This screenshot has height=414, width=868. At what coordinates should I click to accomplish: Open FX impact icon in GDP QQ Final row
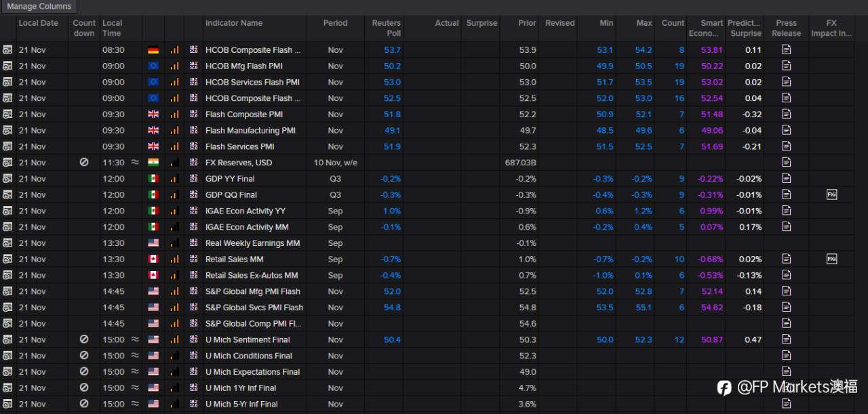pyautogui.click(x=831, y=194)
